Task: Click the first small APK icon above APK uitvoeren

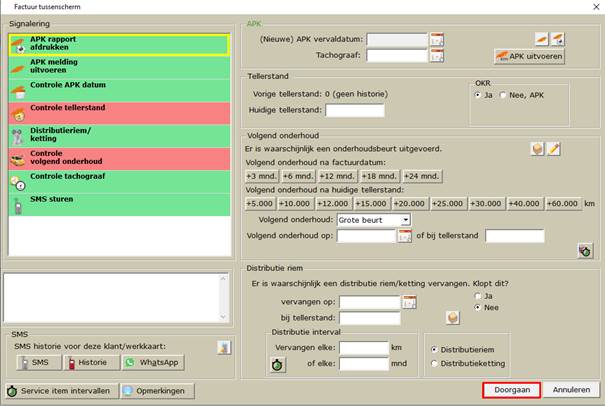Action: [542, 39]
